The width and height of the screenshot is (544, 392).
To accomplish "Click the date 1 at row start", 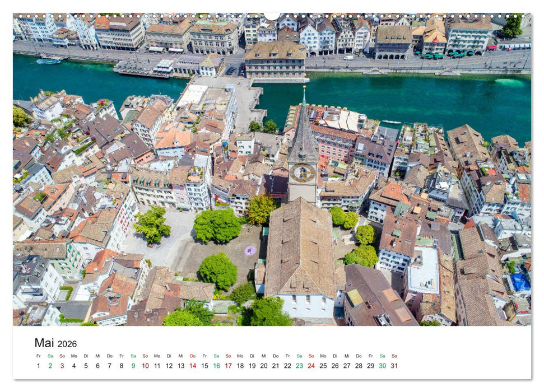I will tap(38, 365).
